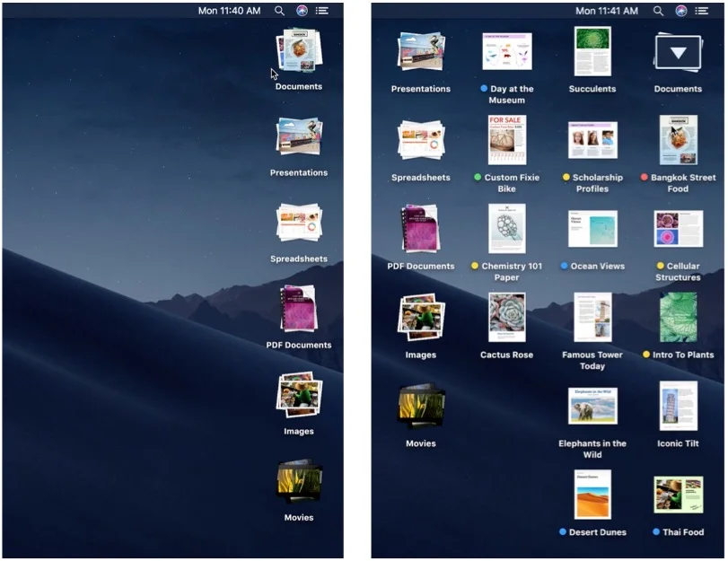The image size is (728, 561).
Task: Expand Images stack on right desktop
Action: coord(421,317)
